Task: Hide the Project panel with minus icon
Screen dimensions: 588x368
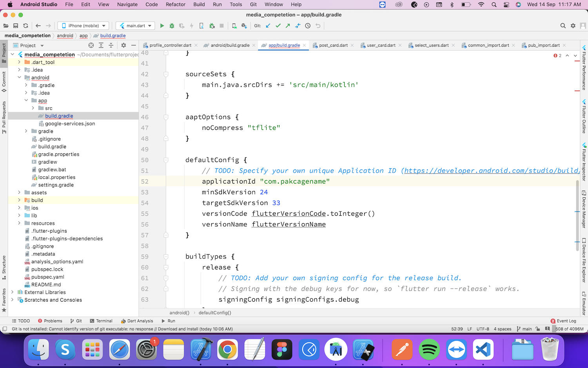Action: (x=133, y=46)
